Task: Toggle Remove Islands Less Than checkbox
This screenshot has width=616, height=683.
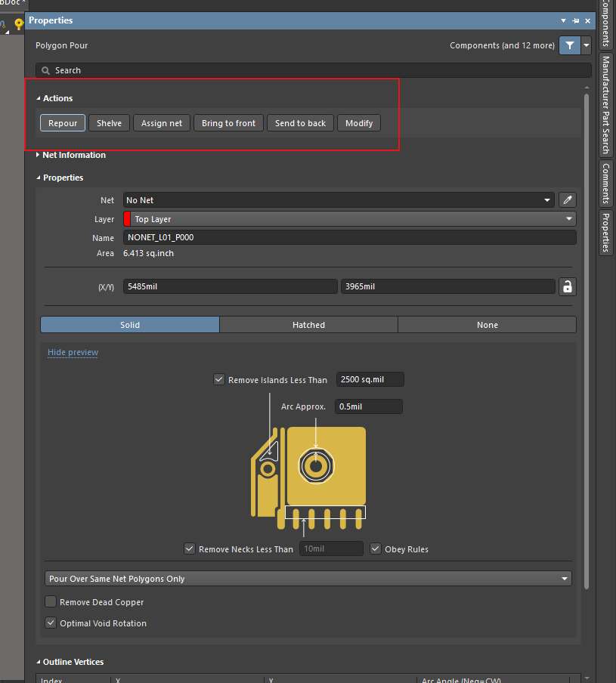Action: pyautogui.click(x=218, y=379)
